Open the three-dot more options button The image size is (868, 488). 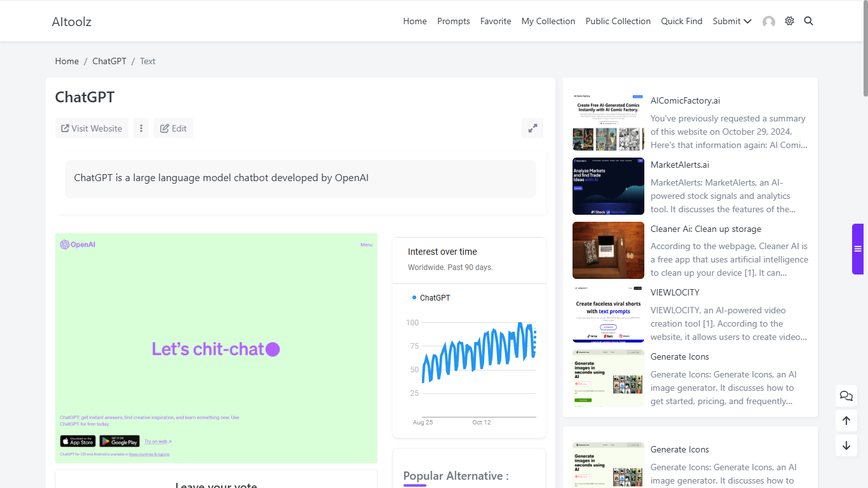coord(141,128)
